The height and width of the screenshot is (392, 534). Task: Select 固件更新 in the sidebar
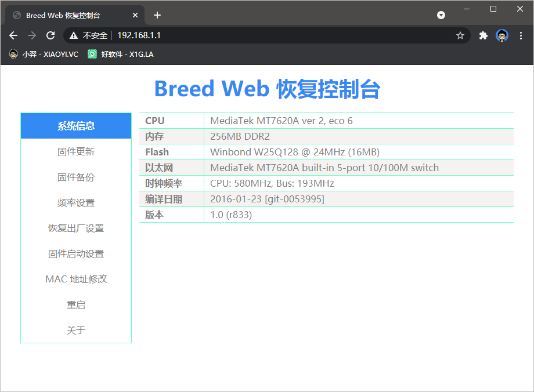(75, 151)
